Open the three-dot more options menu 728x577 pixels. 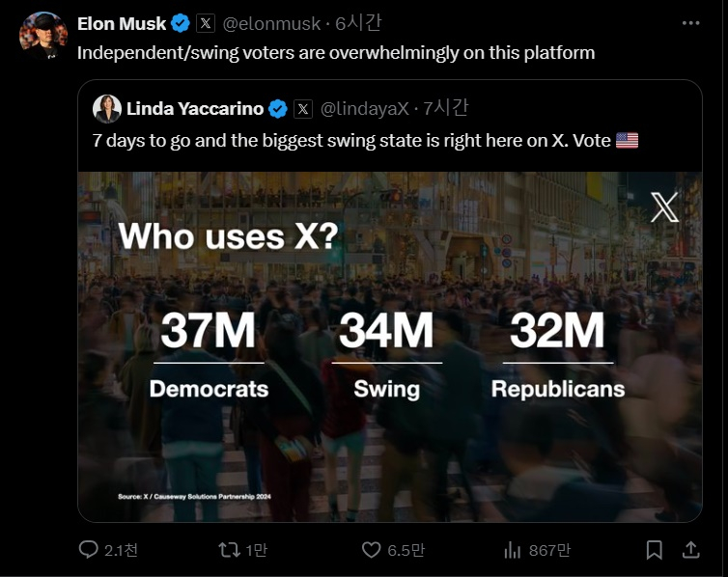point(690,23)
